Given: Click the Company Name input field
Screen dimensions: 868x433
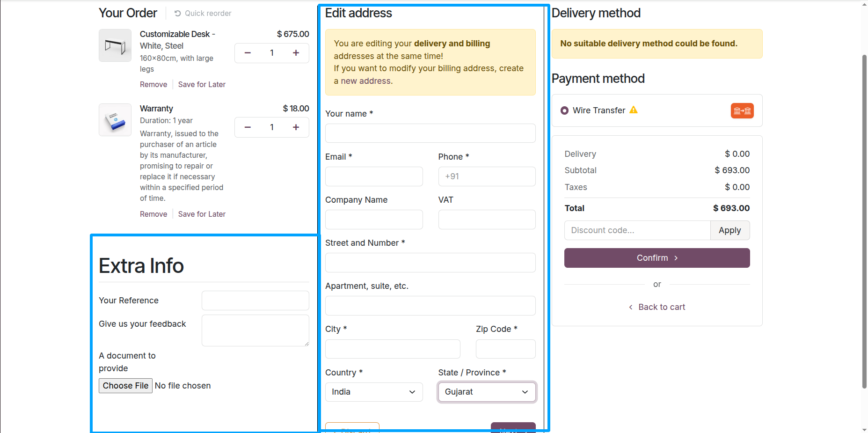Looking at the screenshot, I should tap(374, 220).
